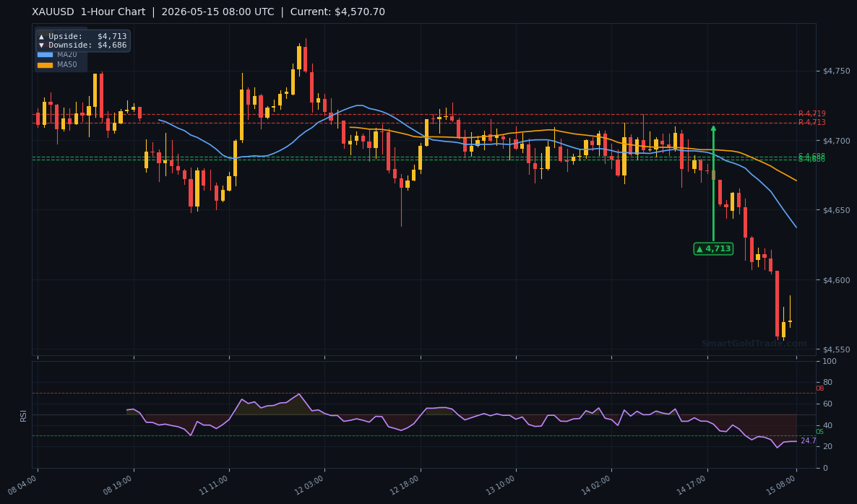Click the RSI panel axis title
The width and height of the screenshot is (857, 504).
click(x=24, y=415)
